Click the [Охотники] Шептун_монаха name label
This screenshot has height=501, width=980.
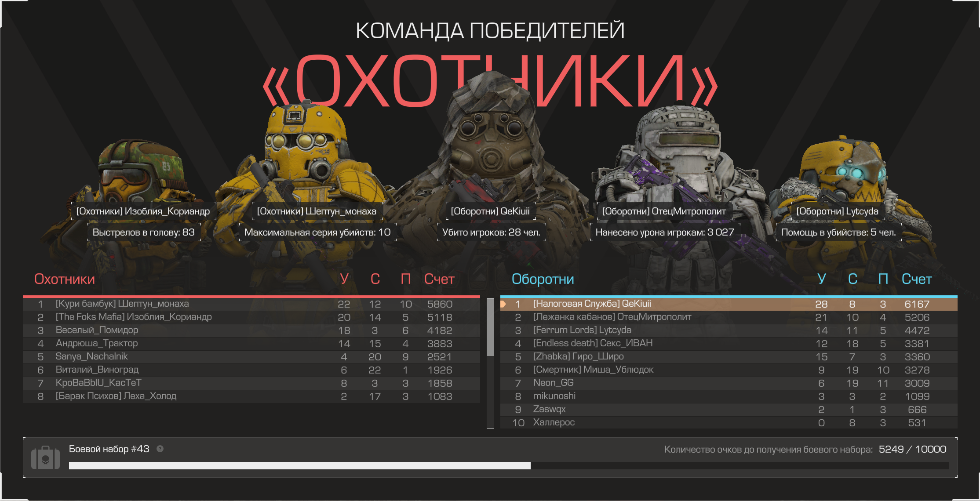317,211
